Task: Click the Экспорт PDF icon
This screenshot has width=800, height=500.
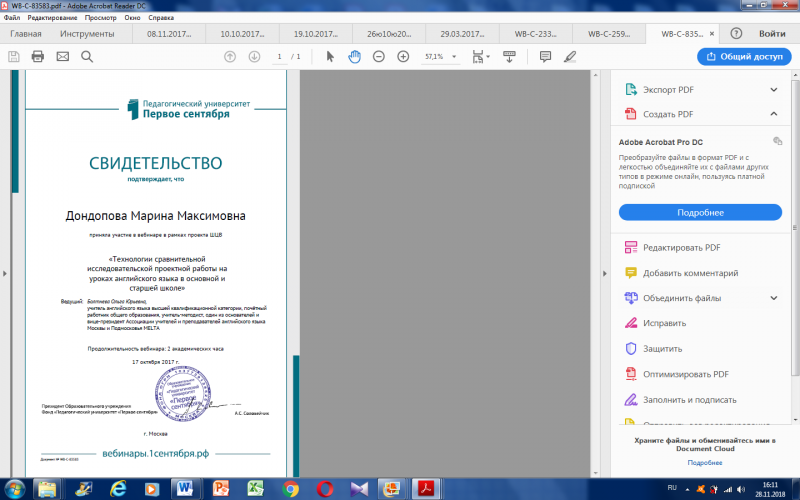Action: tap(631, 89)
